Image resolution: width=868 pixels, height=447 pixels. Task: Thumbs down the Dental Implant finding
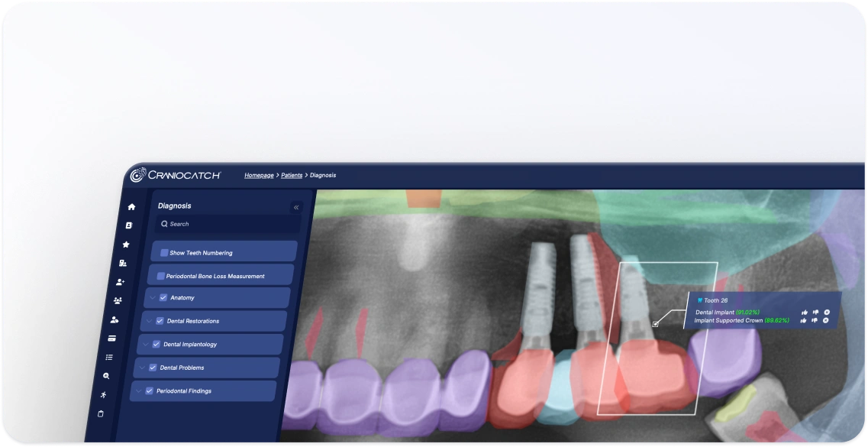coord(815,313)
